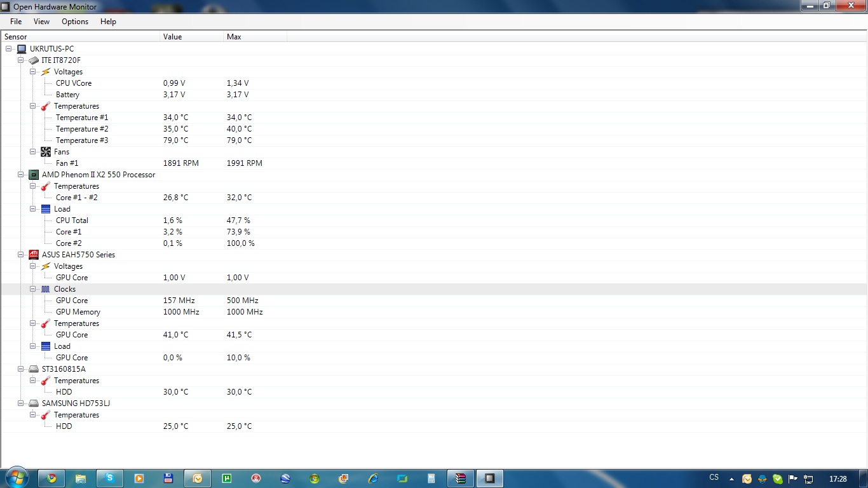The image size is (868, 488).
Task: Collapse the Clocks group
Action: click(33, 289)
